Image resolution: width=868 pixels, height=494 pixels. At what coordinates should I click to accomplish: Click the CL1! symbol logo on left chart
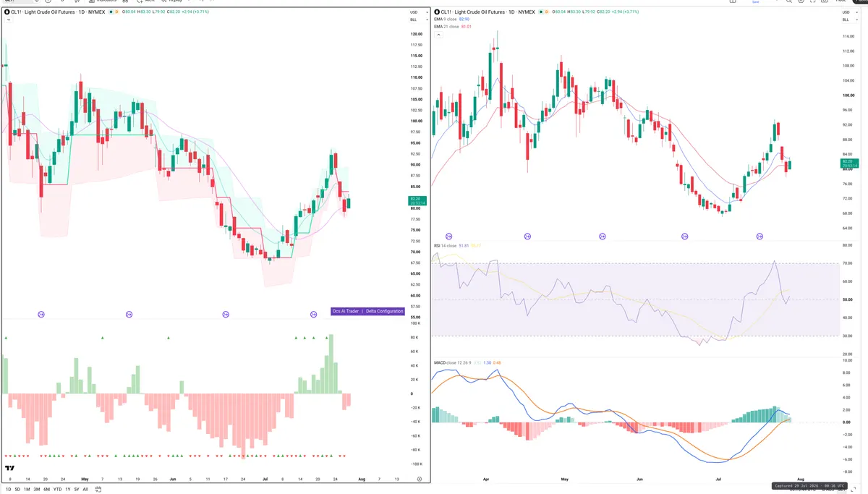[x=7, y=12]
